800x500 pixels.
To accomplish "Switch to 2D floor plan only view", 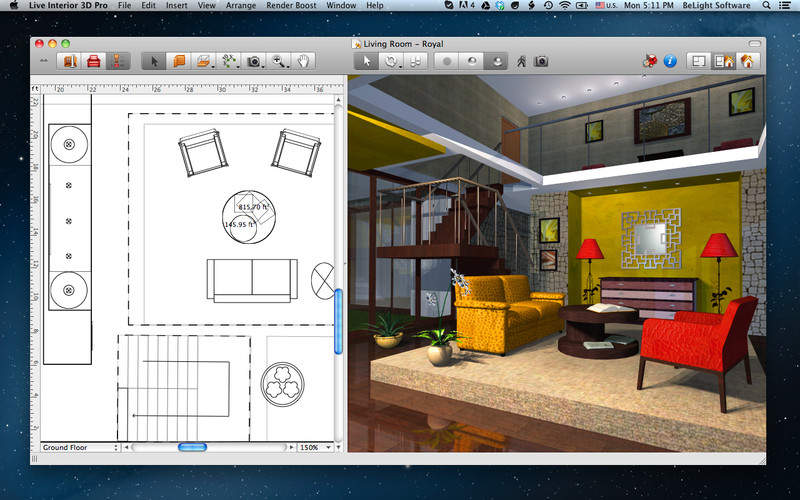I will click(x=699, y=61).
